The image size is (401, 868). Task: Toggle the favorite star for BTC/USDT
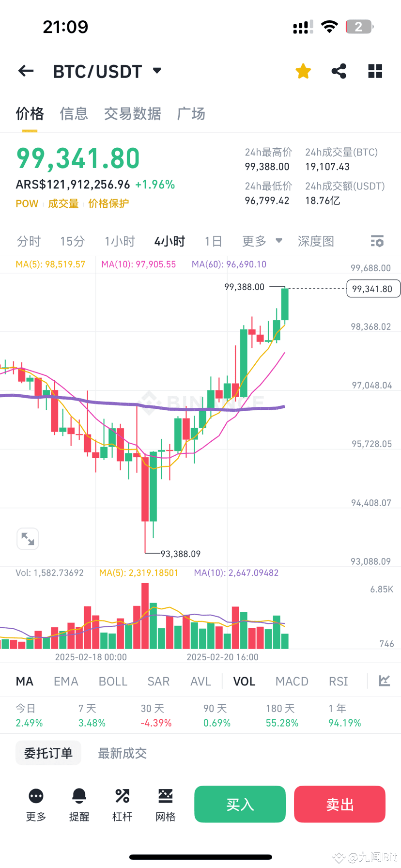[303, 71]
